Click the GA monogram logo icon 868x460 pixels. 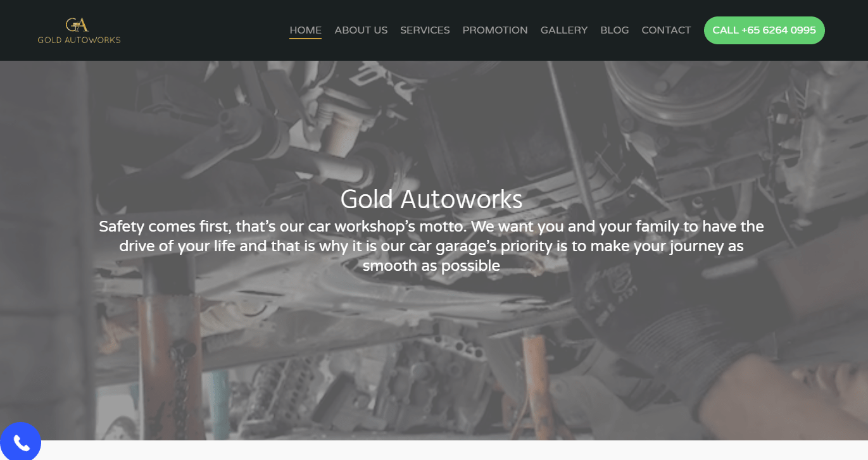click(77, 25)
